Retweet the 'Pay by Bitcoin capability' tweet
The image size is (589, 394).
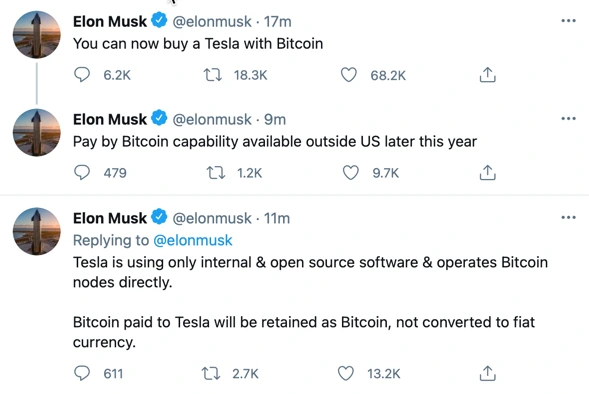216,173
